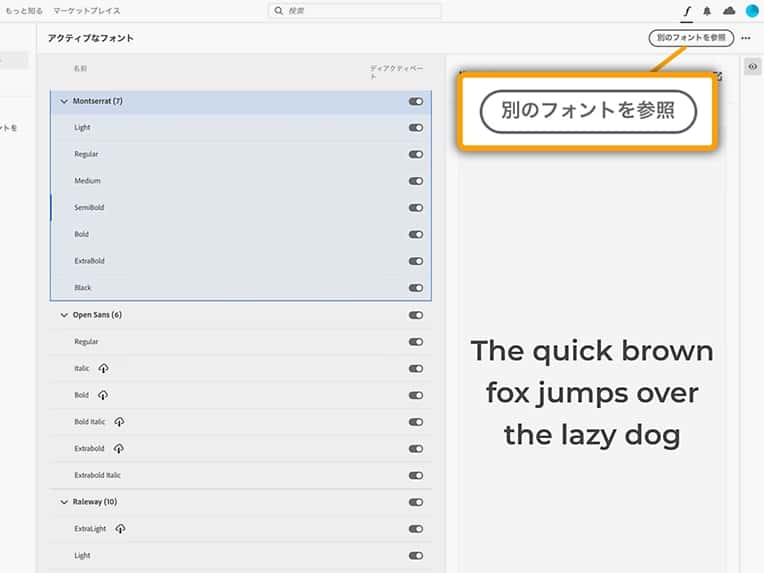Open the もっと知る menu item
This screenshot has width=764, height=573.
coord(24,11)
